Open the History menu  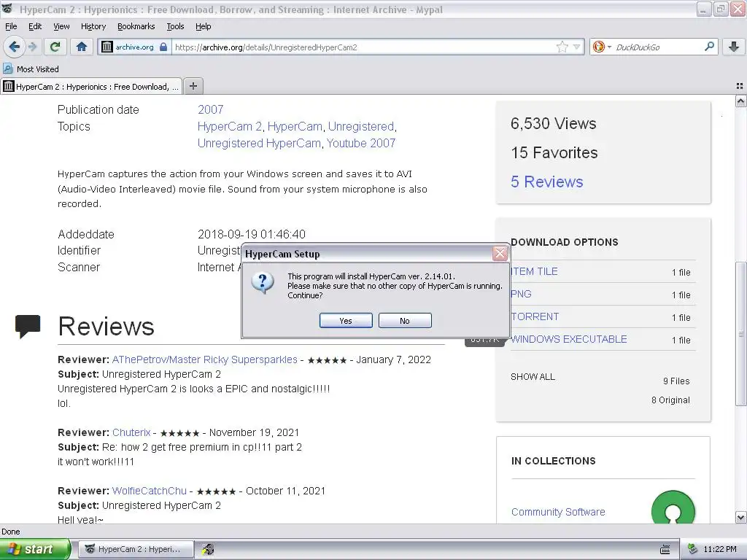click(93, 26)
